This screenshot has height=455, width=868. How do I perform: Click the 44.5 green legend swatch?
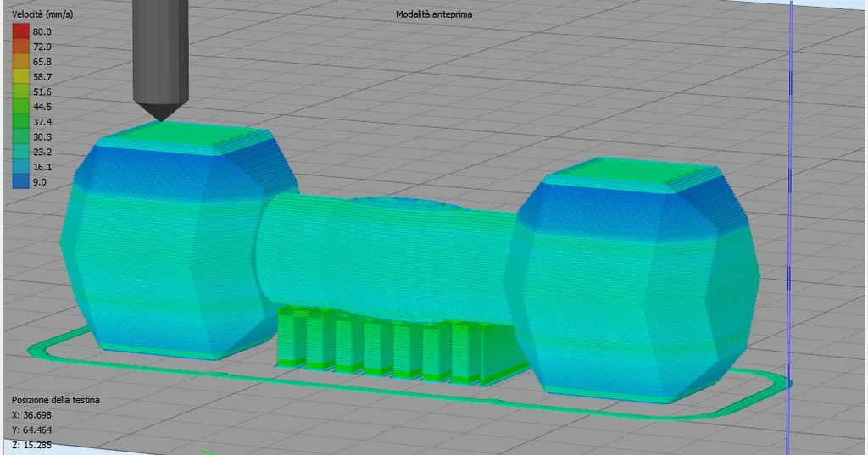click(20, 106)
